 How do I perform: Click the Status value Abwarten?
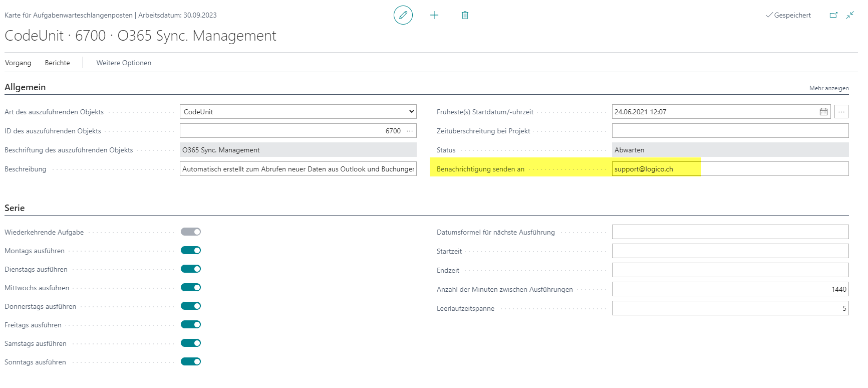pos(730,150)
